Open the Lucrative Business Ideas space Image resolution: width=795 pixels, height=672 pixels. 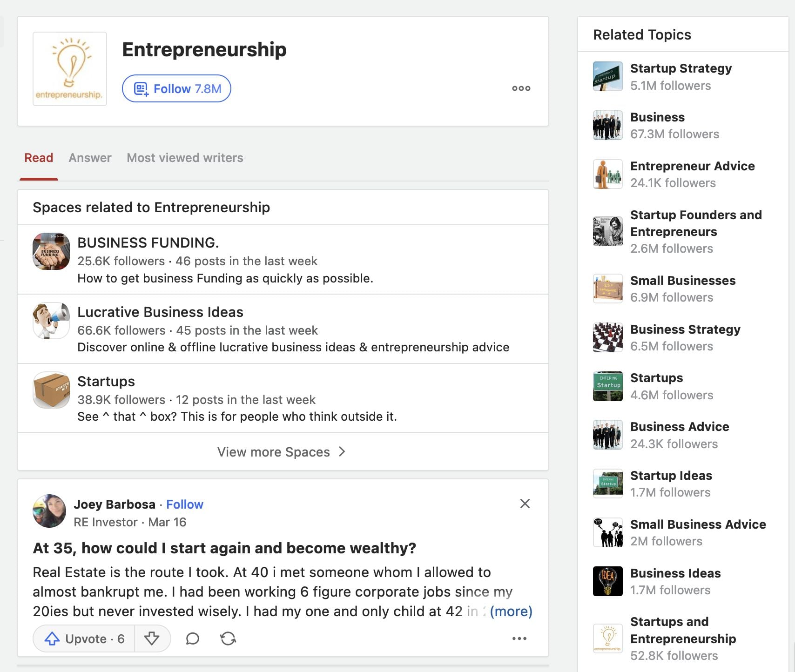[161, 312]
